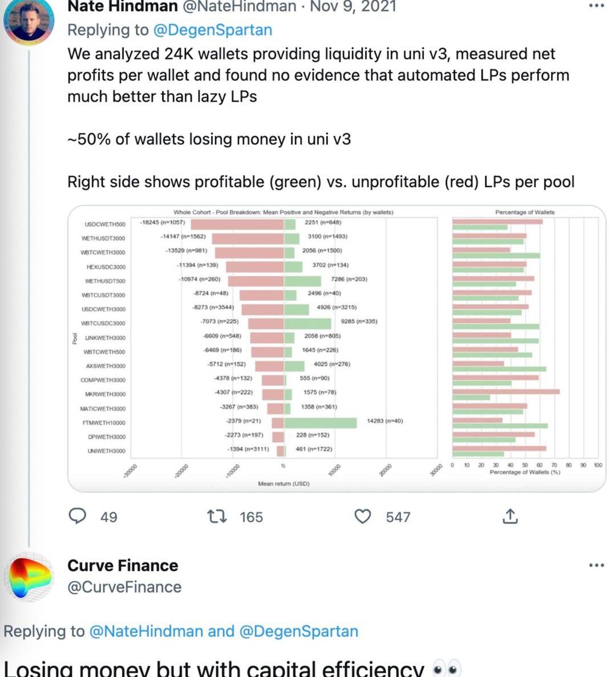The width and height of the screenshot is (616, 677).
Task: Click the 49 replies count
Action: 109,517
